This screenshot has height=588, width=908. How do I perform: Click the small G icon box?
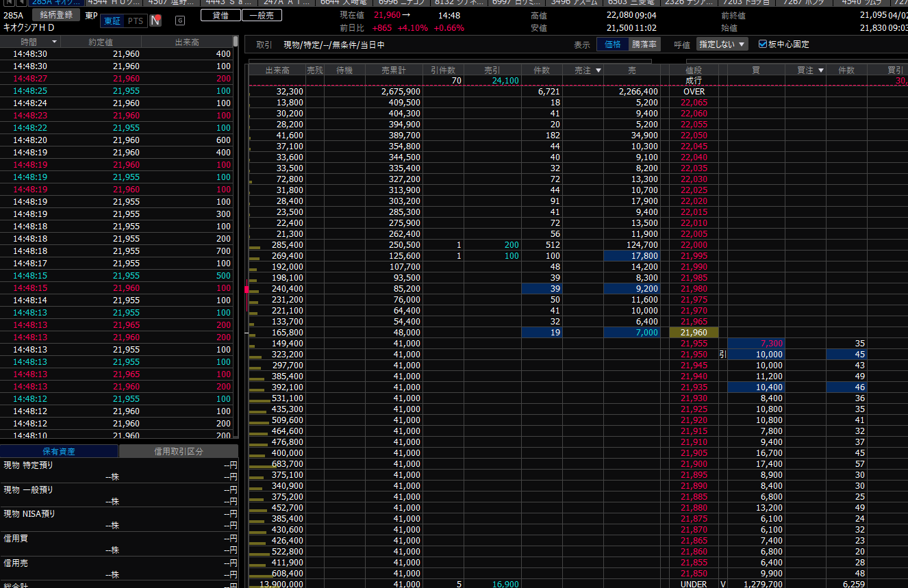click(x=180, y=21)
